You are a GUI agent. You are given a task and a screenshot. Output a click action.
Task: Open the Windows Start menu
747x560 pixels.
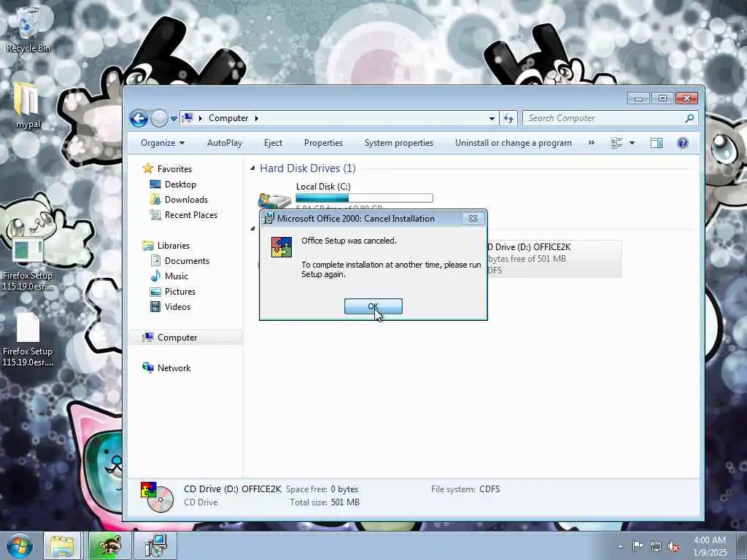click(19, 545)
